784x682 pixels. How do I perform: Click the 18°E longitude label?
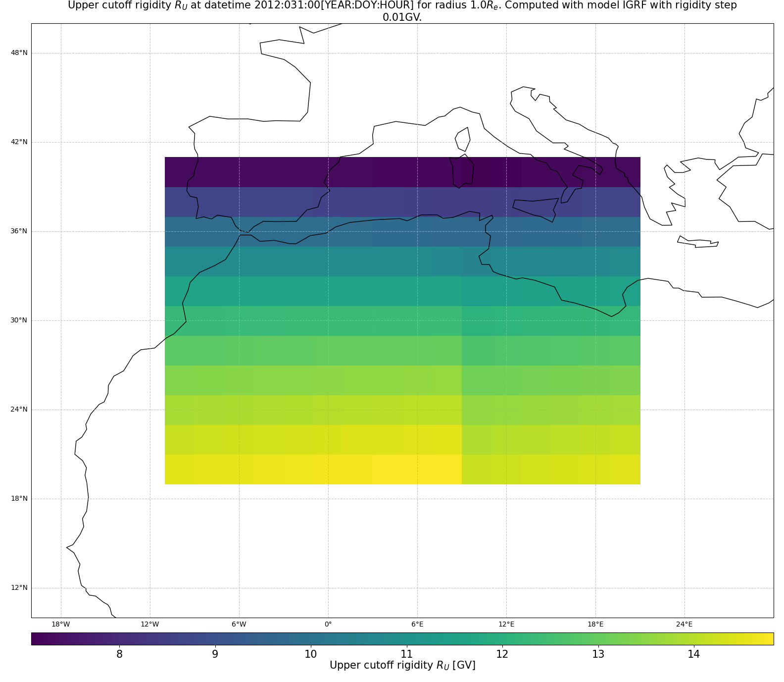595,625
